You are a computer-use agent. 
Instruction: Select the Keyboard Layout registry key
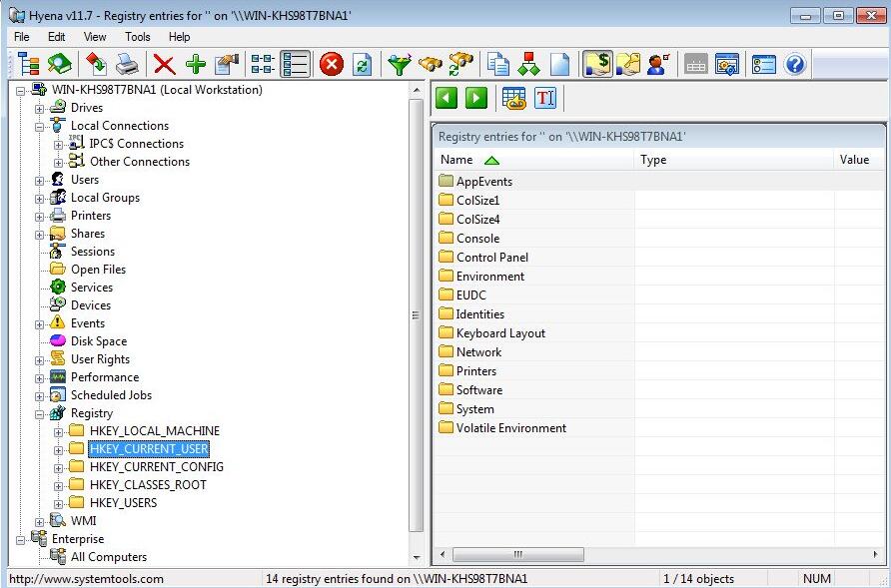500,333
